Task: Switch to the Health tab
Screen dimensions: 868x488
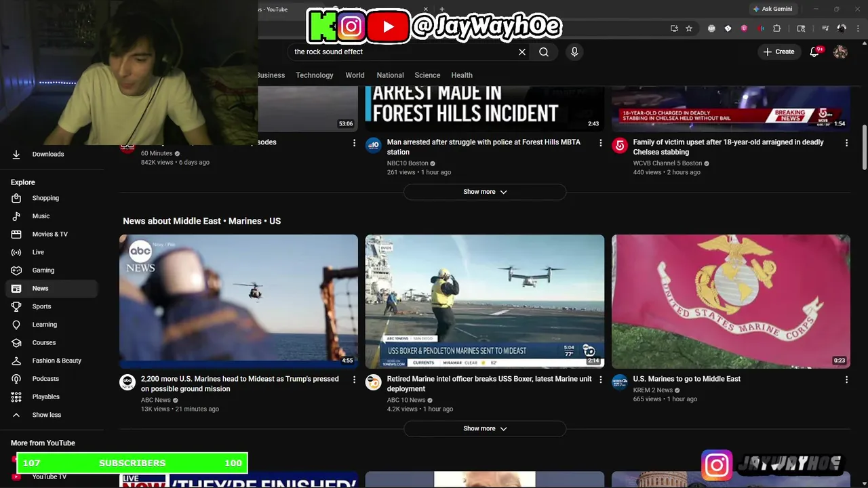Action: coord(462,75)
